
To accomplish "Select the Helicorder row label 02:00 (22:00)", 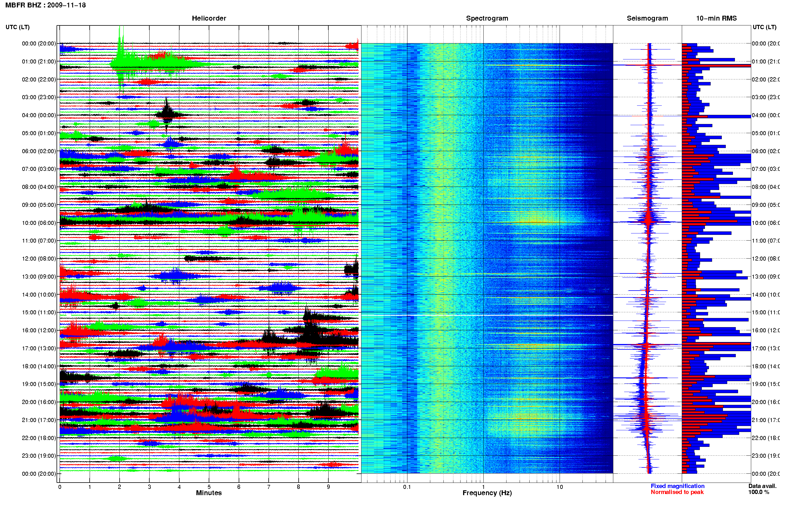I will click(39, 79).
